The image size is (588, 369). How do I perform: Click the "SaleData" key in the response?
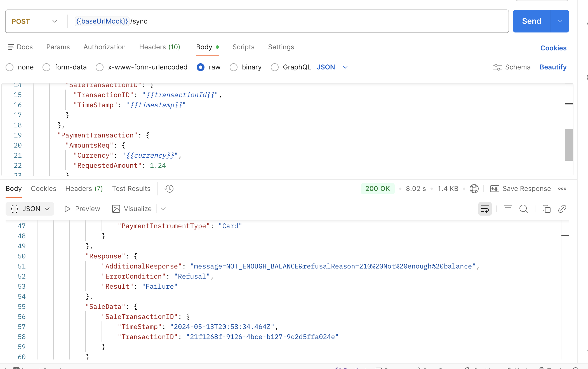point(105,307)
